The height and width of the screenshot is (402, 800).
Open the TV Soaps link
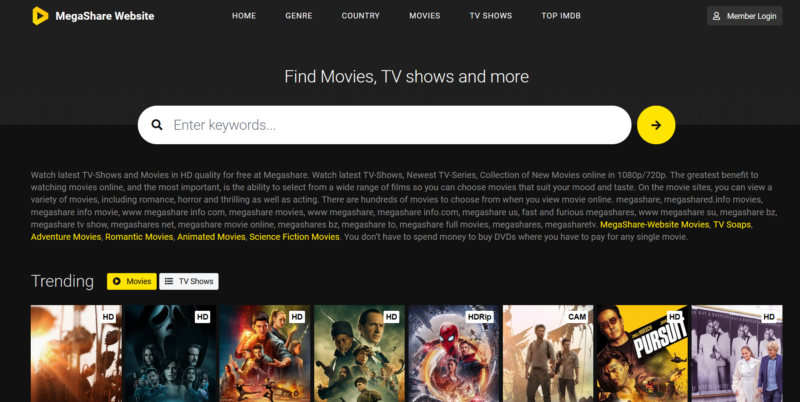tap(732, 224)
